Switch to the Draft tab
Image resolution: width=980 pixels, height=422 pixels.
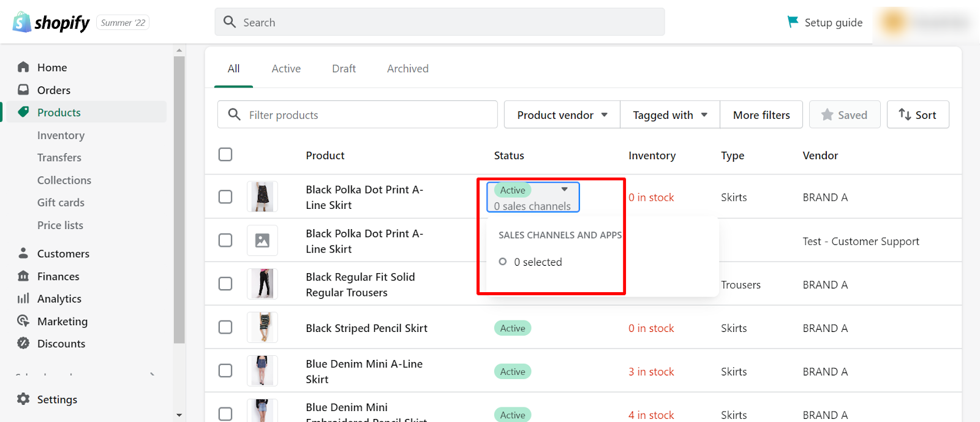coord(344,69)
